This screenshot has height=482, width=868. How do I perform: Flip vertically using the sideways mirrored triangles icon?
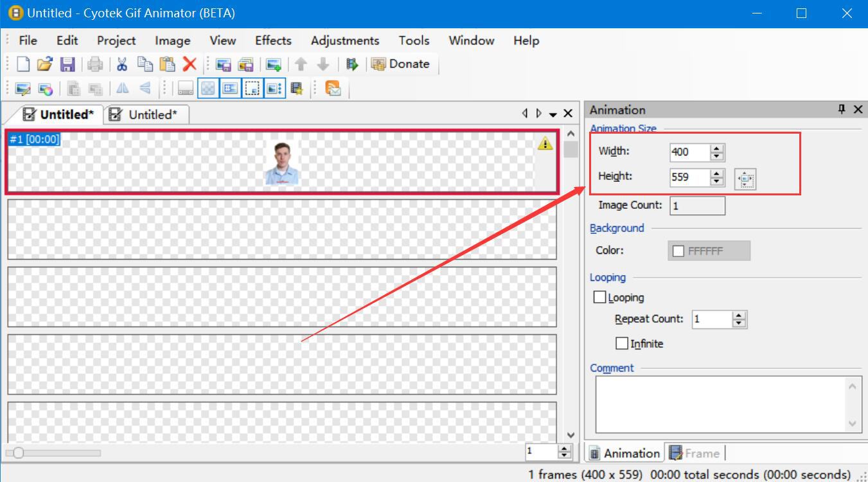145,88
